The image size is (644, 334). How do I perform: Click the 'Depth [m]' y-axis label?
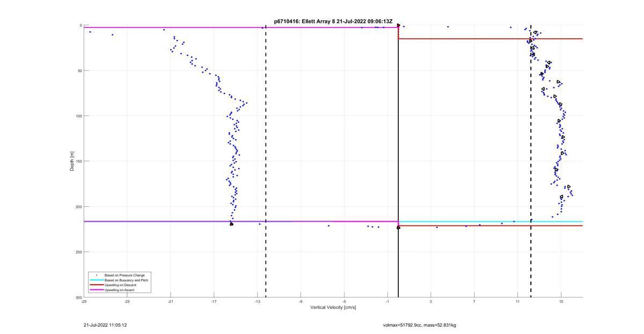pos(72,161)
